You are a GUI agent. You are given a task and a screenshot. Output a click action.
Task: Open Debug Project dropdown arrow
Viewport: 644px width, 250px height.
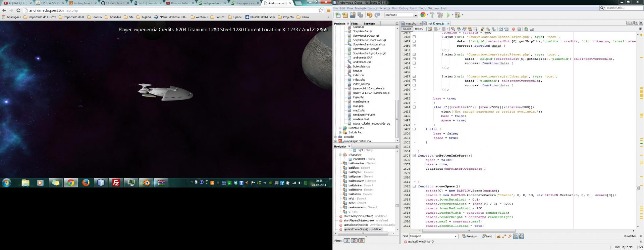[x=462, y=15]
